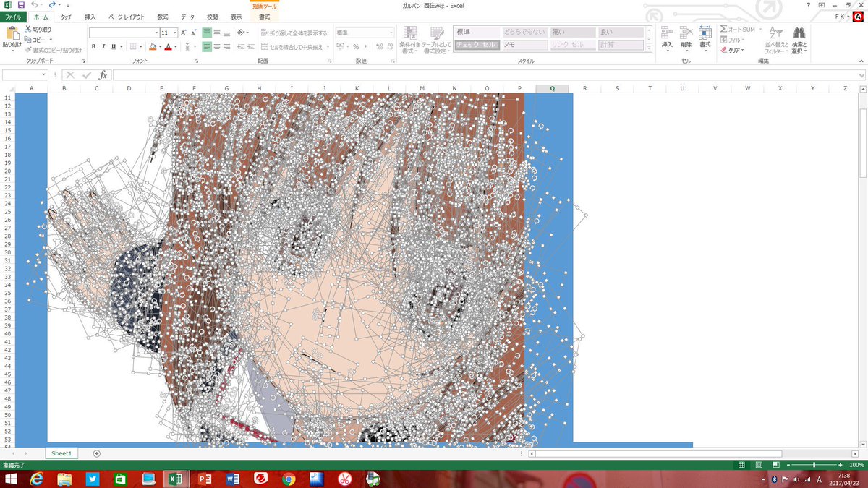Click the 折り返して全体を表示する wrap text button
Image resolution: width=868 pixels, height=488 pixels.
pyautogui.click(x=294, y=33)
